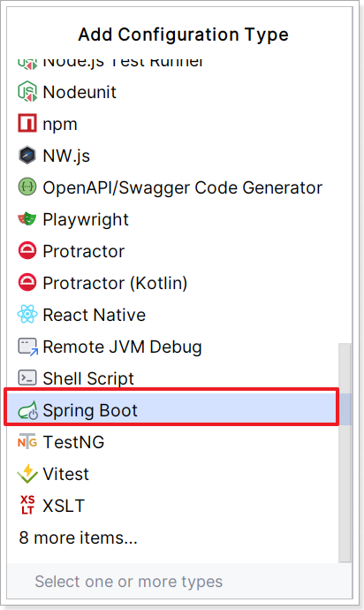Choose the Node.js Test Runner item
Screen dimensions: 364x610
172,64
